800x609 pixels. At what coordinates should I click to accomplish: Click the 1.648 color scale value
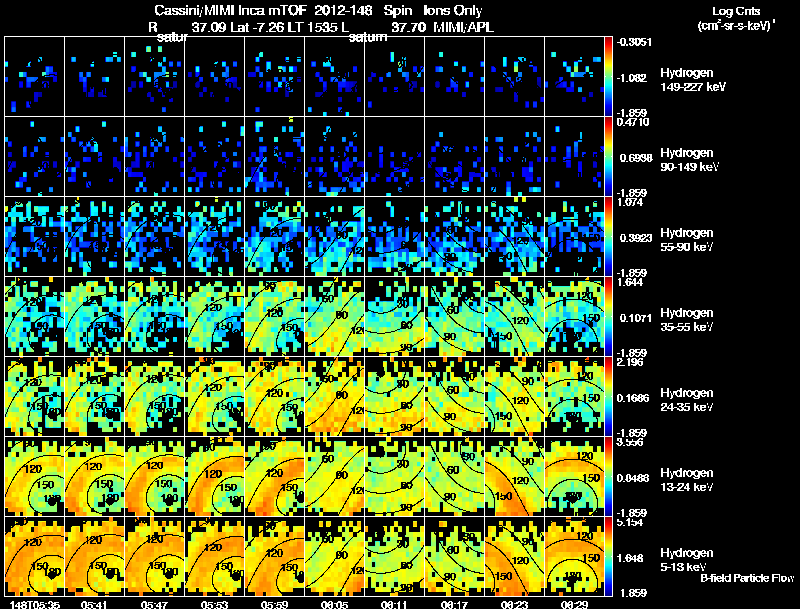(632, 558)
